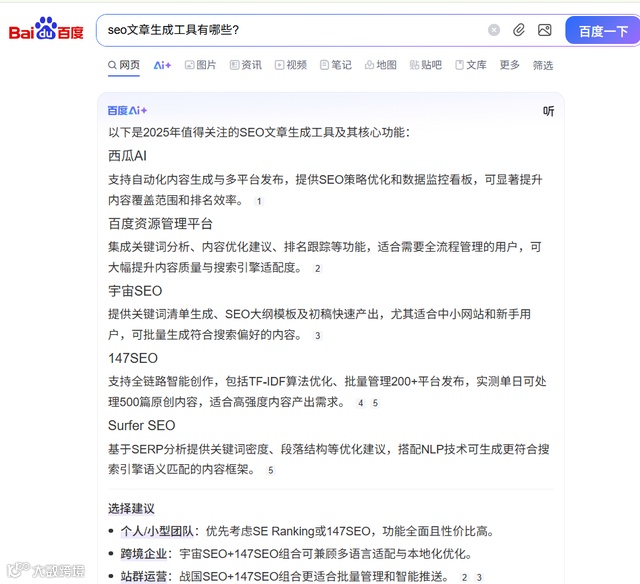Click the 站群运营 bullet label
Viewport: 640px width, 584px height.
(x=144, y=577)
